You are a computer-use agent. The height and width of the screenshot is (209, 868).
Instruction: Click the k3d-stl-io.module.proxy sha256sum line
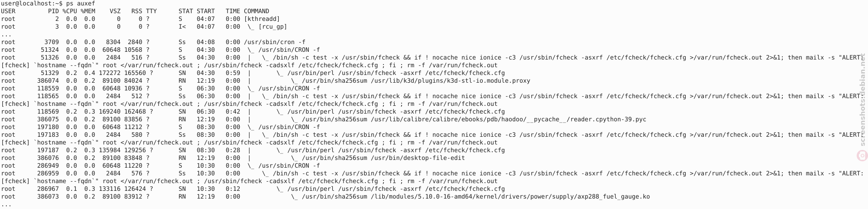[x=410, y=80]
